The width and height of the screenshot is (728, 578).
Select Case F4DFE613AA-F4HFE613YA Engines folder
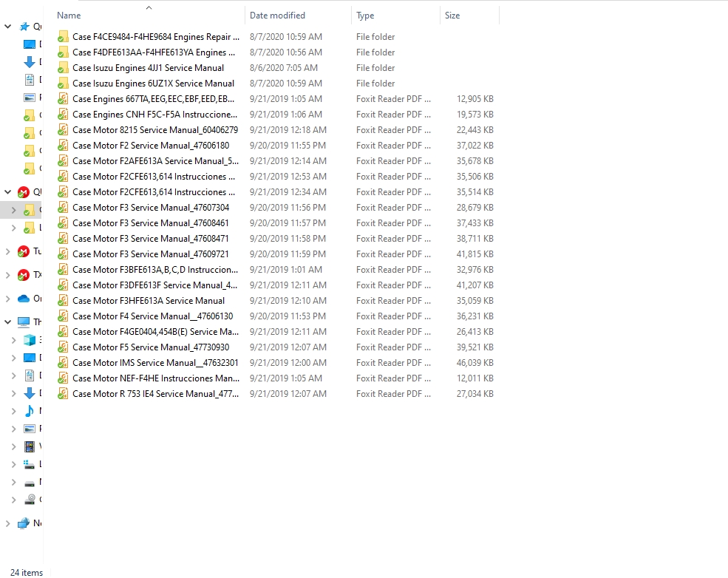point(154,52)
